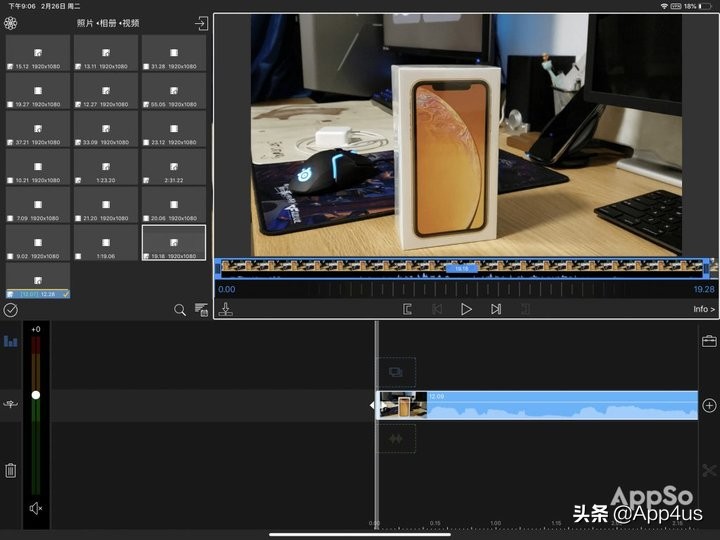Jump to the previous clip start
The image size is (720, 540).
[x=437, y=309]
